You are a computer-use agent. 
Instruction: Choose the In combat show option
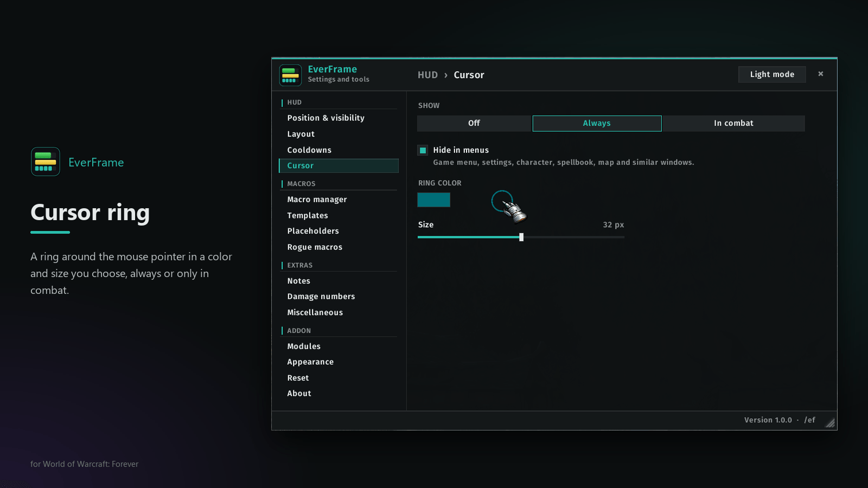[733, 123]
